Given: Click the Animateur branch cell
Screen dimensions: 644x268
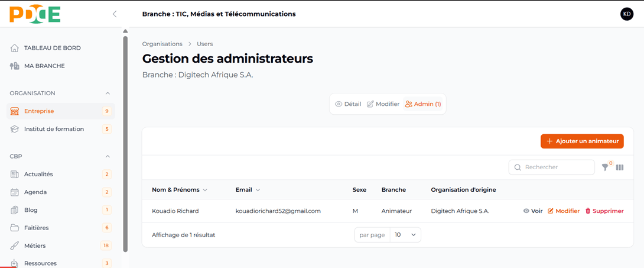Looking at the screenshot, I should [x=397, y=211].
